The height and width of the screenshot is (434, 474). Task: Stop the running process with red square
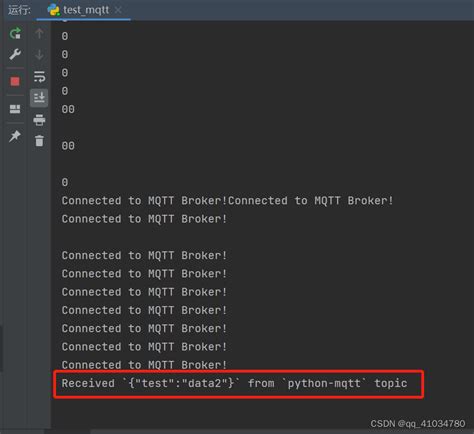click(15, 81)
